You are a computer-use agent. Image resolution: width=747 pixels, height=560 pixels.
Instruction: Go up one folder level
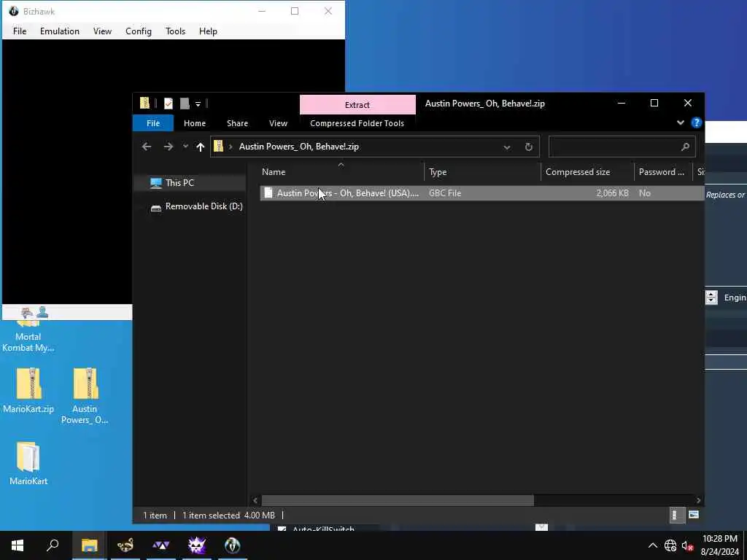[x=200, y=147]
